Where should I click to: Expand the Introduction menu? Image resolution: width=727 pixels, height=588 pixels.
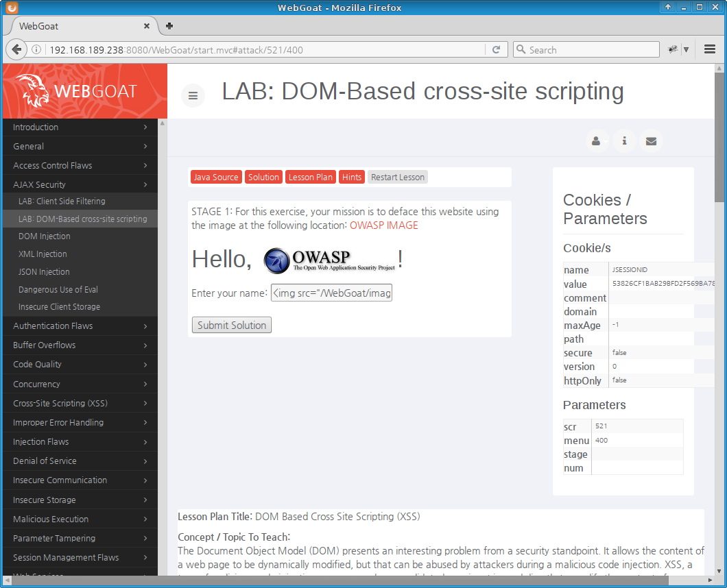80,127
